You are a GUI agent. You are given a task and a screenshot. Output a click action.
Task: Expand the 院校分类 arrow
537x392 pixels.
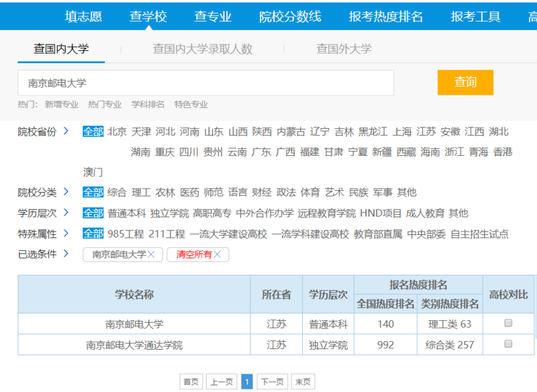click(66, 192)
